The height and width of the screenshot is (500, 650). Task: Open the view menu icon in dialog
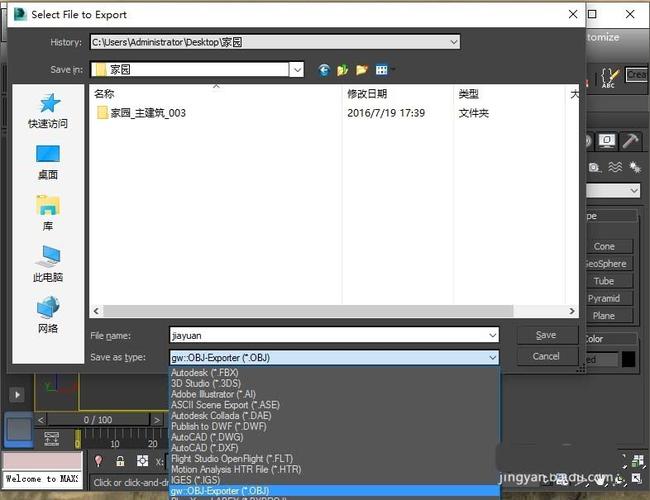(382, 70)
